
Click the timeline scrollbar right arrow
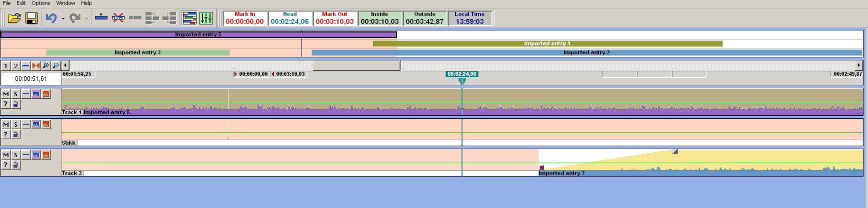pos(859,65)
